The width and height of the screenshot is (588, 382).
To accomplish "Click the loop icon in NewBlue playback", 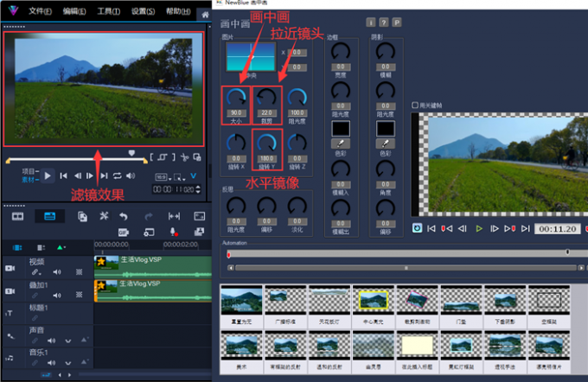I will [417, 228].
